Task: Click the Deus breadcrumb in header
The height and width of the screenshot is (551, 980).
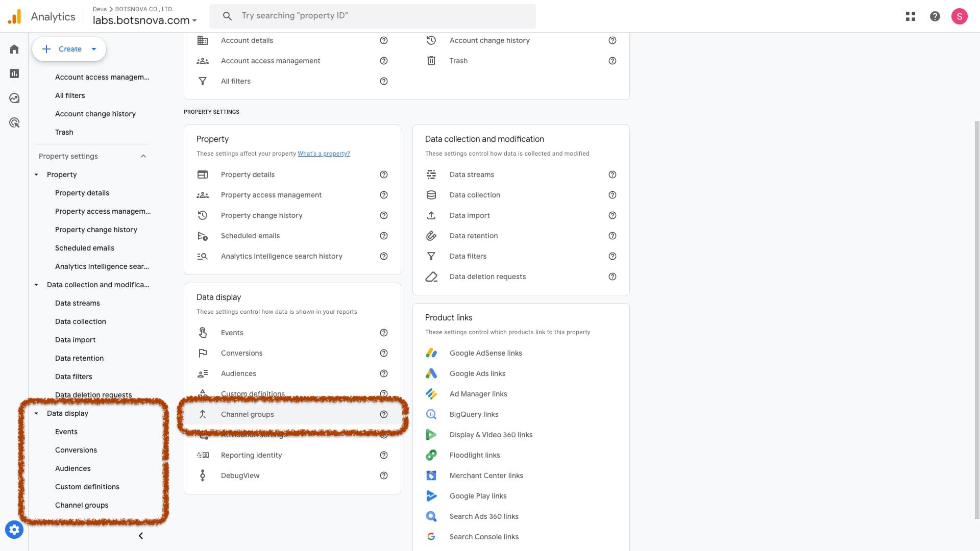Action: pyautogui.click(x=100, y=9)
